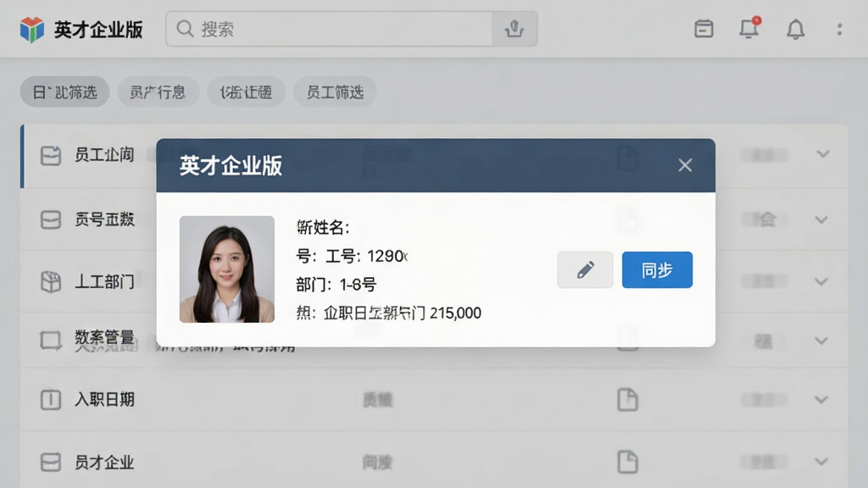Click the 姓名 label line in dialog
The height and width of the screenshot is (488, 868).
pos(323,227)
